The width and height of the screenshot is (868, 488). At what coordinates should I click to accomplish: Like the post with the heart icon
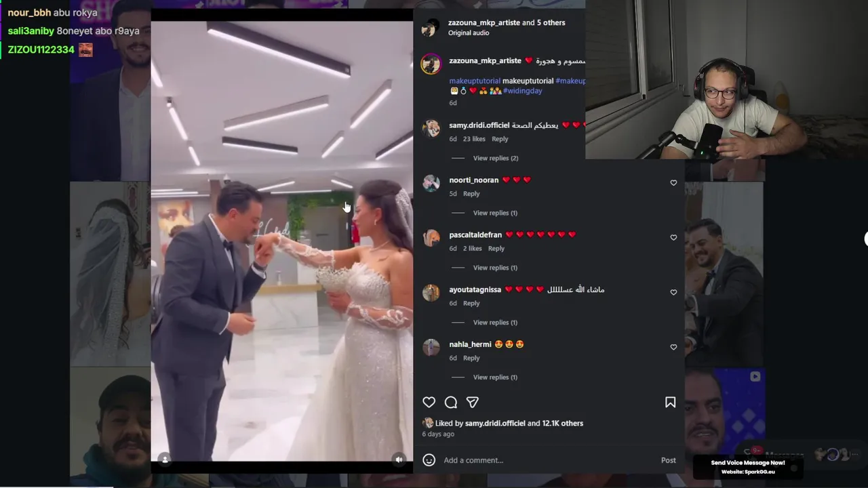click(429, 403)
